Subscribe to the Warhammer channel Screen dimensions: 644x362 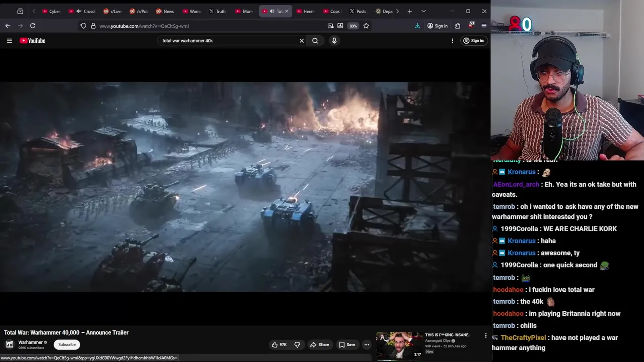[x=67, y=345]
